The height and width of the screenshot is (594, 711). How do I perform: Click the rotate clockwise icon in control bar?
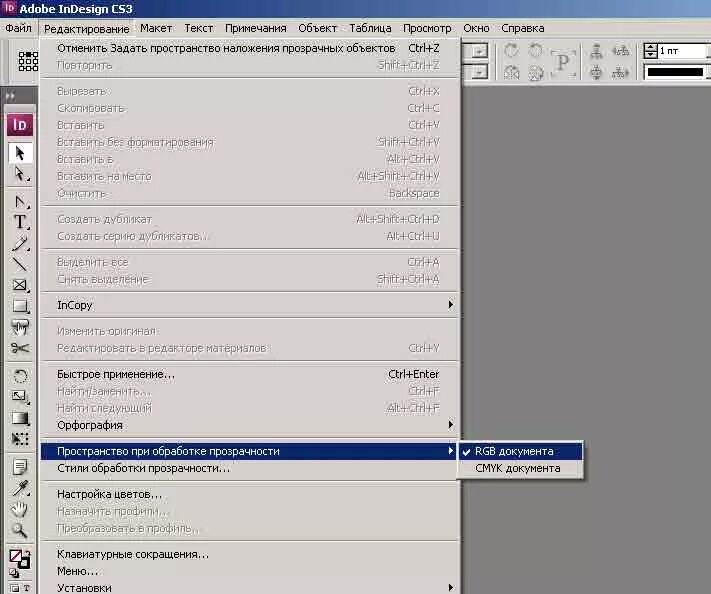click(x=511, y=50)
